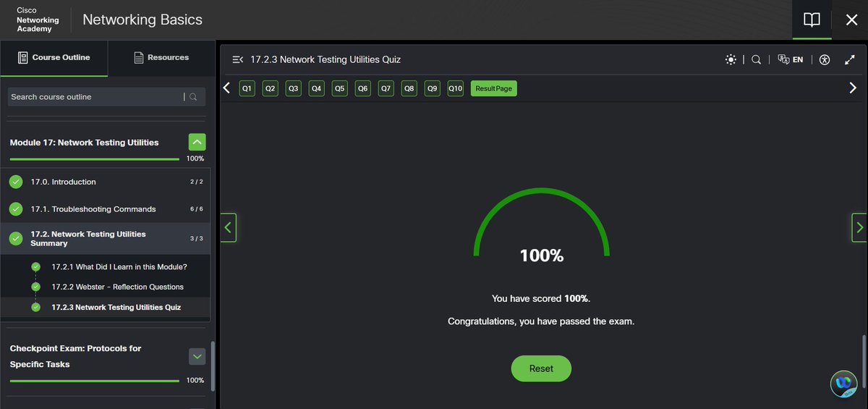Go to question Q7

click(386, 88)
